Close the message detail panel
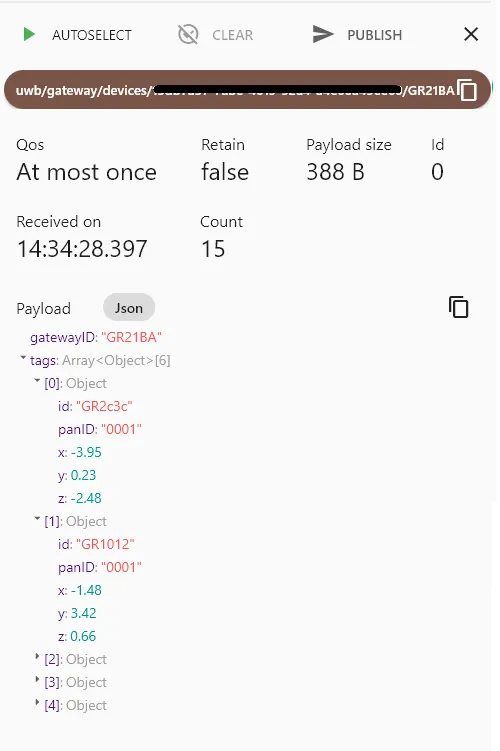 tap(471, 34)
